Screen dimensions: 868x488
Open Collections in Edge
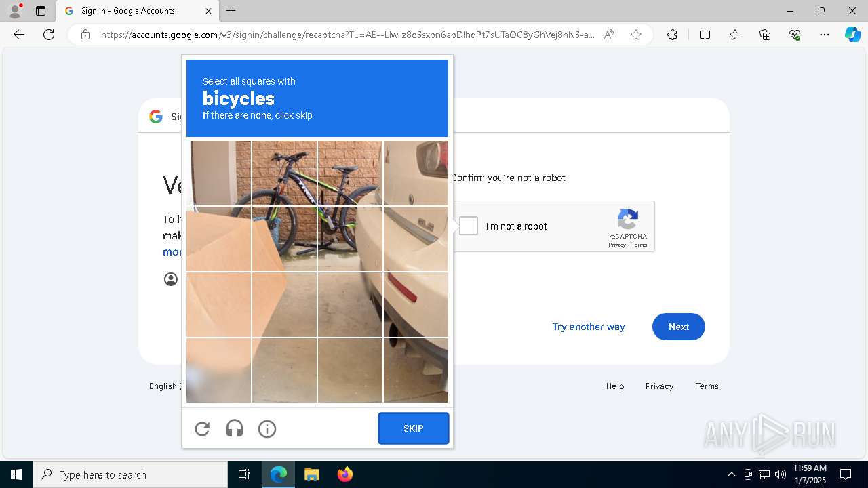(x=765, y=35)
